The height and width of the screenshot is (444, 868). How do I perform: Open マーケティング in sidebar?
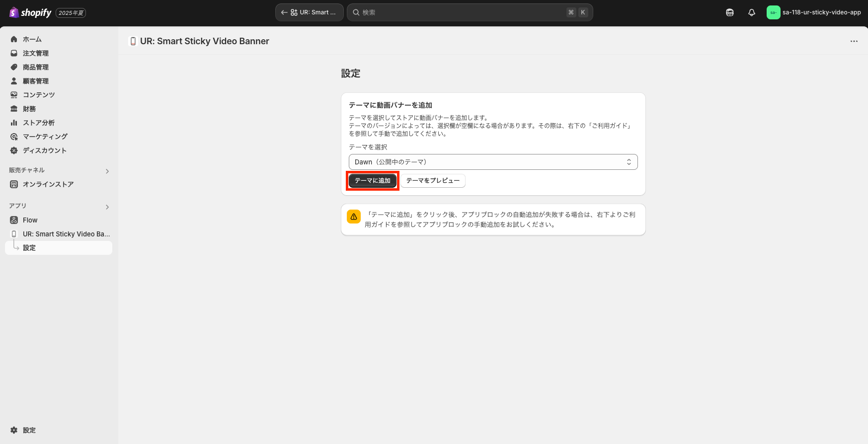(x=59, y=137)
